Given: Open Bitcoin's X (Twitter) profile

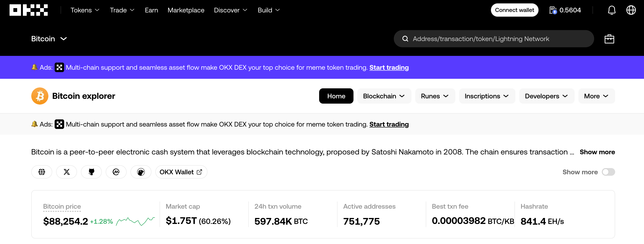Looking at the screenshot, I should click(67, 172).
